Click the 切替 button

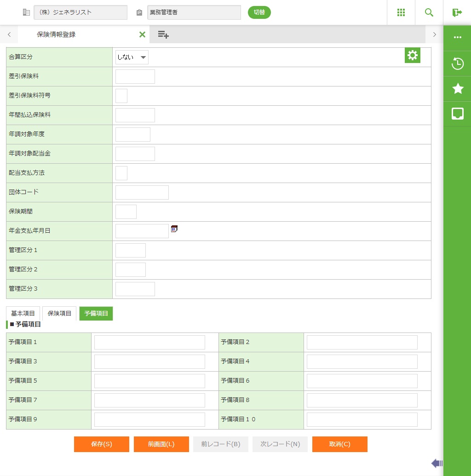tap(259, 12)
